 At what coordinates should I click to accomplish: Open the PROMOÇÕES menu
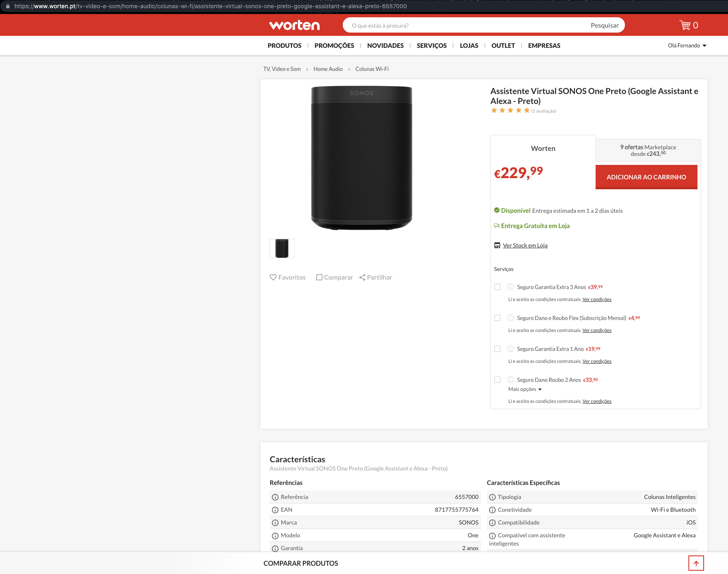pyautogui.click(x=334, y=45)
